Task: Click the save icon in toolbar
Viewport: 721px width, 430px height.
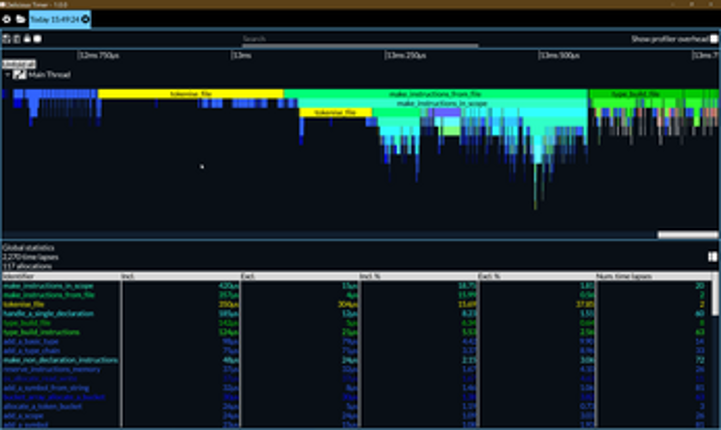Action: pyautogui.click(x=6, y=39)
